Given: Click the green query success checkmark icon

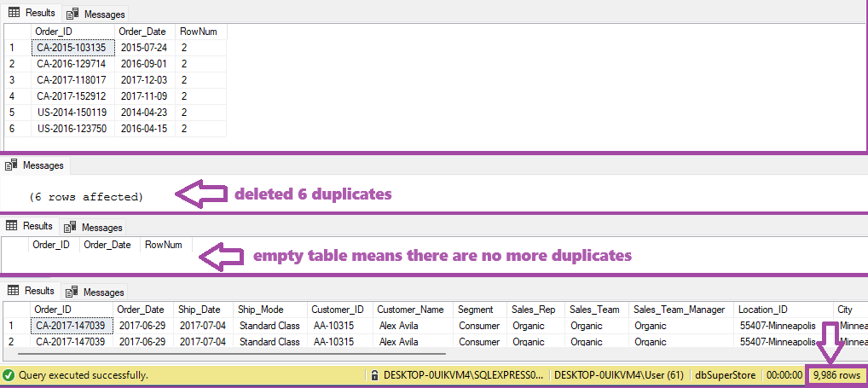Looking at the screenshot, I should click(9, 374).
